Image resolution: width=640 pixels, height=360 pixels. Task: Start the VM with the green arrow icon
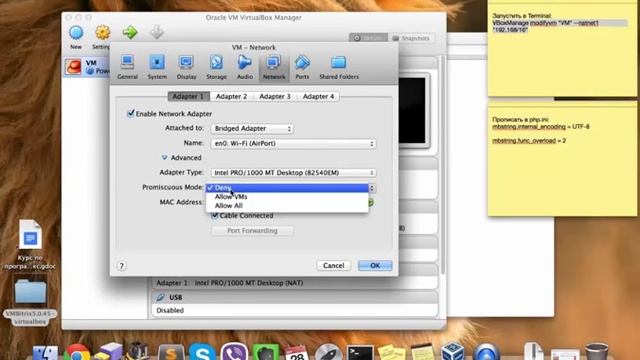pos(130,32)
